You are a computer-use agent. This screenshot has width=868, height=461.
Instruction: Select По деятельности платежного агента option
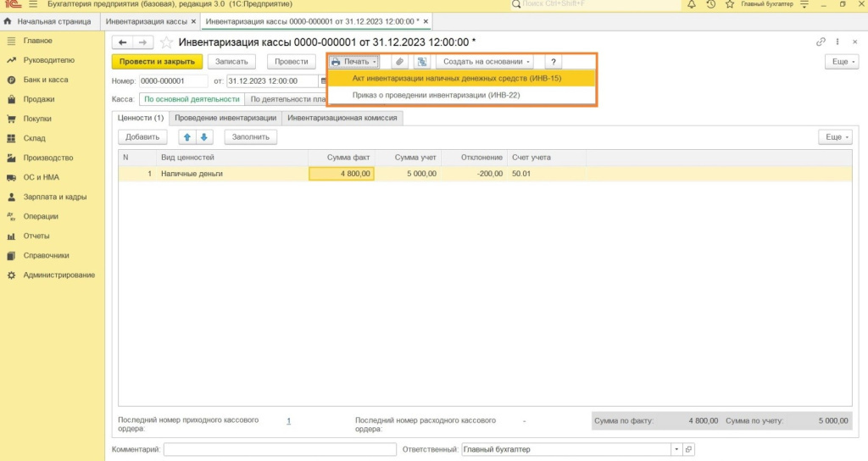tap(287, 99)
